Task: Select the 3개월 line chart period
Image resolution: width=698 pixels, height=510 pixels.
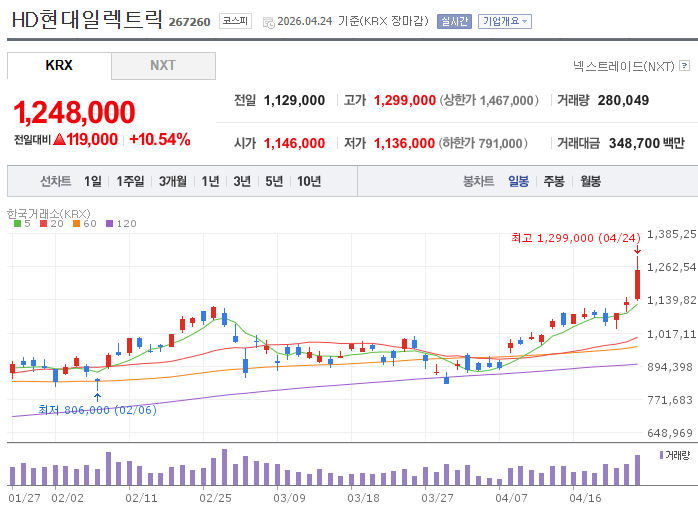Action: [x=173, y=181]
